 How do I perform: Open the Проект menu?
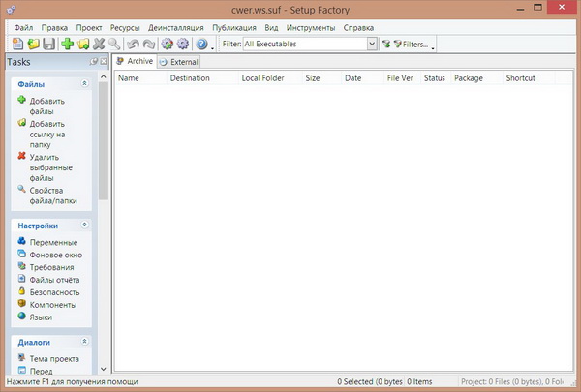pos(89,28)
